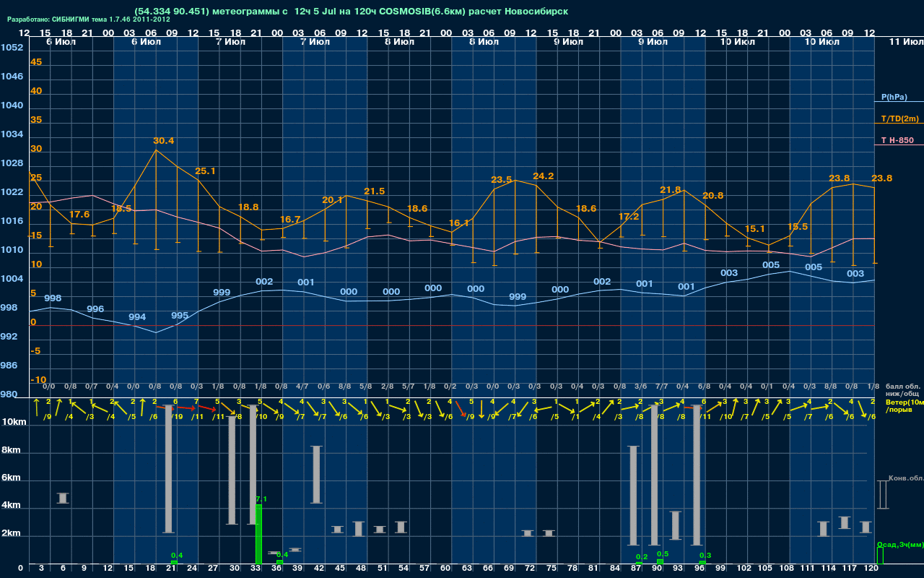Click forecast hour 120 on bottom axis
The height and width of the screenshot is (578, 924).
[871, 569]
